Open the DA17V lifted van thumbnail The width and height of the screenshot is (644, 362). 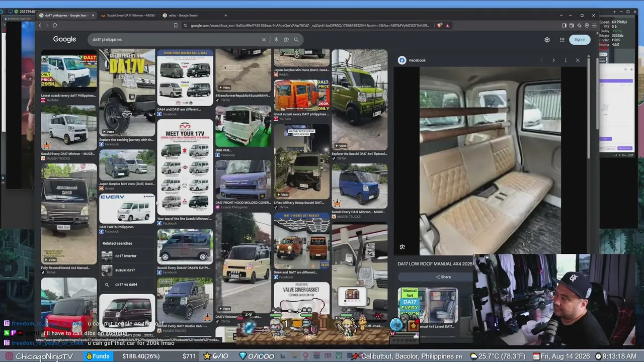click(127, 92)
